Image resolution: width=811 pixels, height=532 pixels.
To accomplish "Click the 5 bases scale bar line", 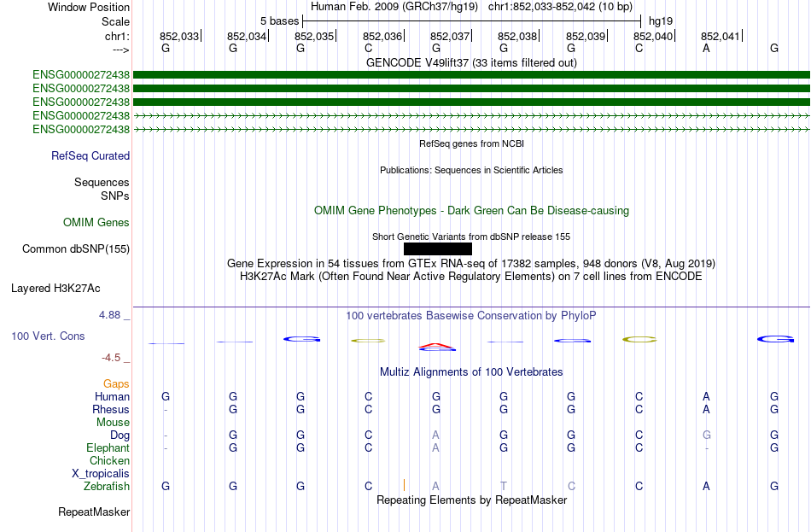I will click(472, 21).
